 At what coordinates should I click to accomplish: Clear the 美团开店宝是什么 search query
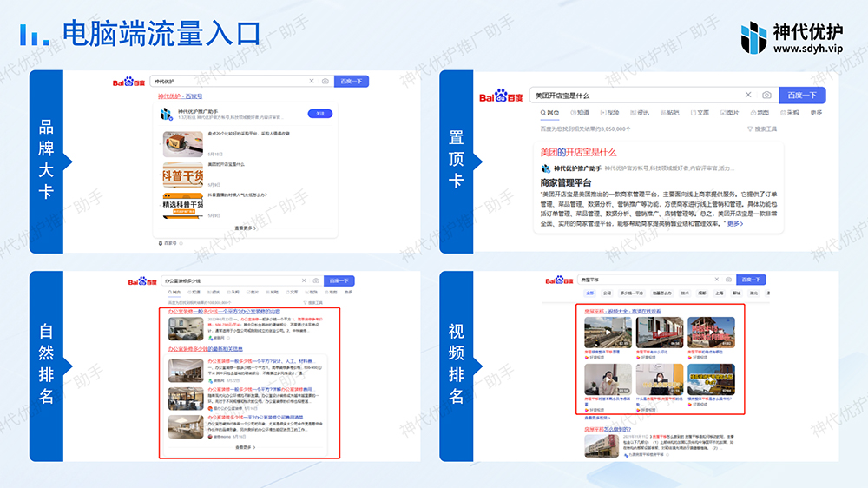tap(748, 95)
